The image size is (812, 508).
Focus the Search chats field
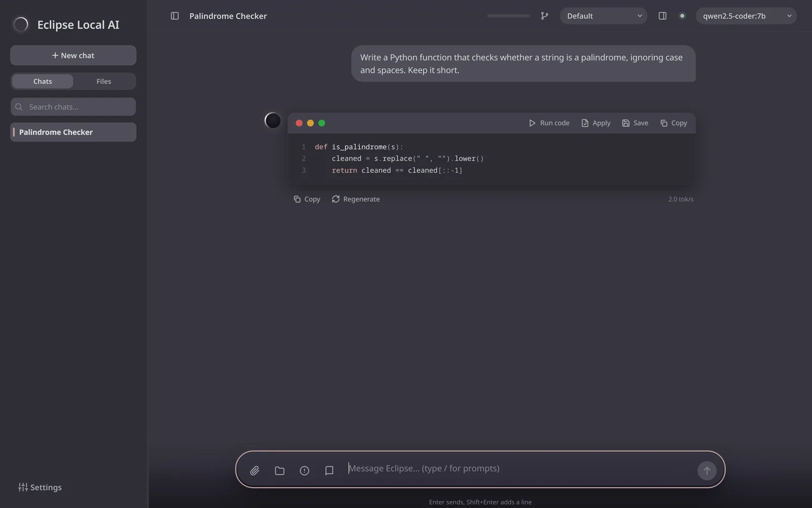(x=73, y=107)
